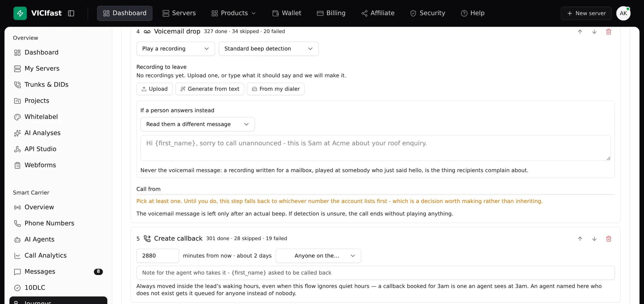Open Read them a different message dropdown
The image size is (644, 304).
click(197, 124)
